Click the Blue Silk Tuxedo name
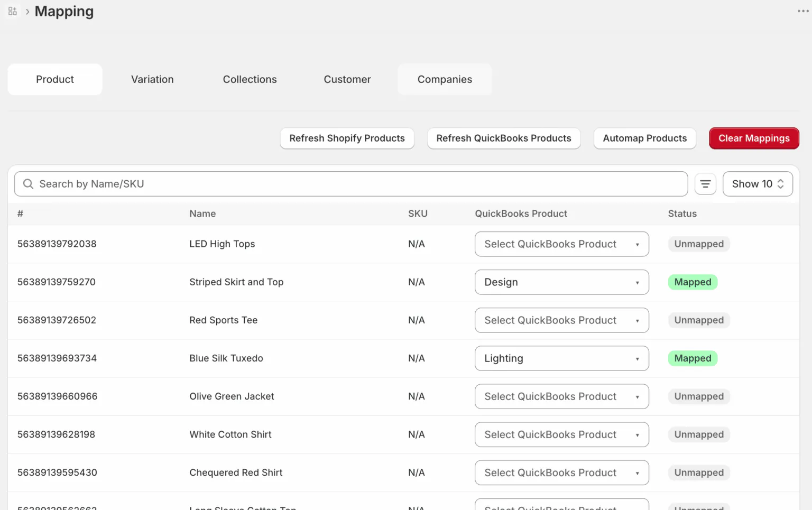Viewport: 812px width, 510px height. [x=226, y=358]
